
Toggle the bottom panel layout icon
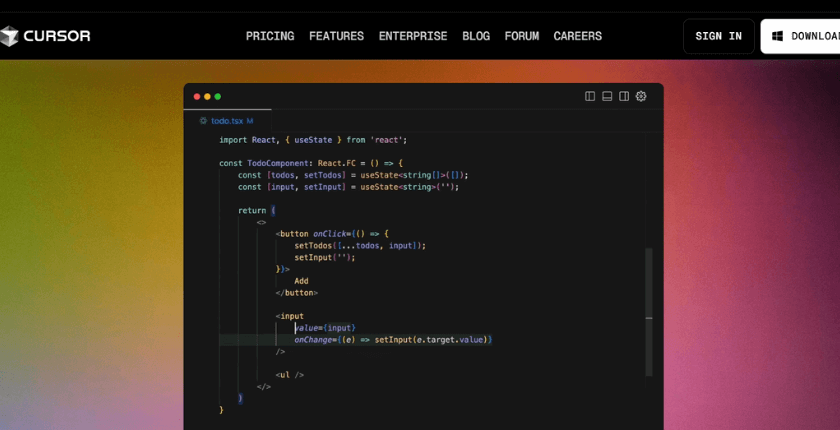point(607,96)
